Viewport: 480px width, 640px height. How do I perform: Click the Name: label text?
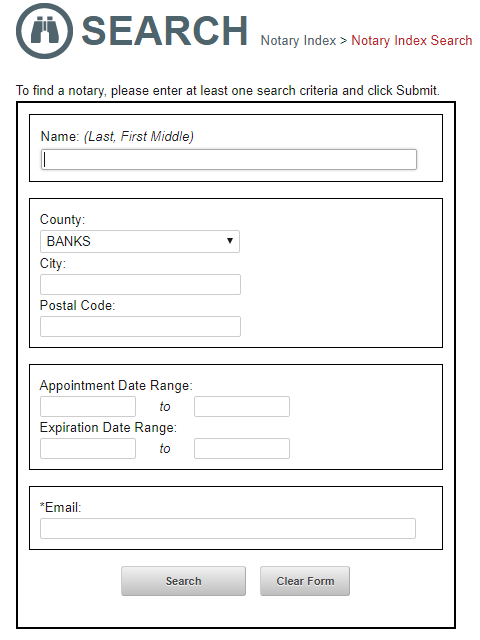(x=60, y=136)
